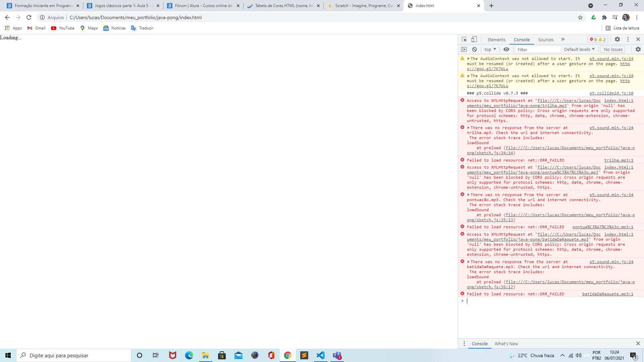Click the No Issues button
The image size is (644, 362).
tap(613, 50)
